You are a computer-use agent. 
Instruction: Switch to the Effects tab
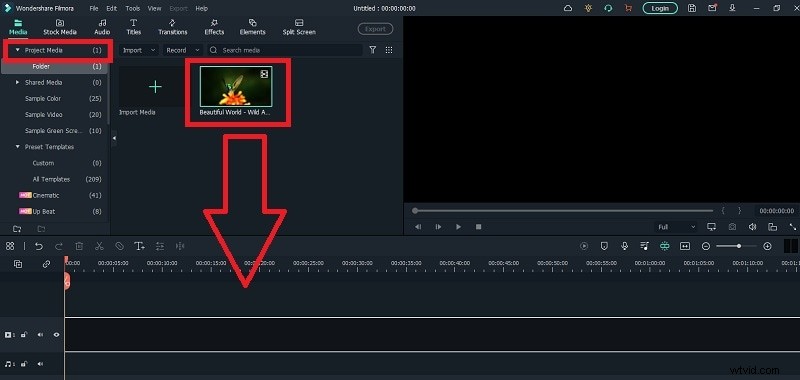214,27
